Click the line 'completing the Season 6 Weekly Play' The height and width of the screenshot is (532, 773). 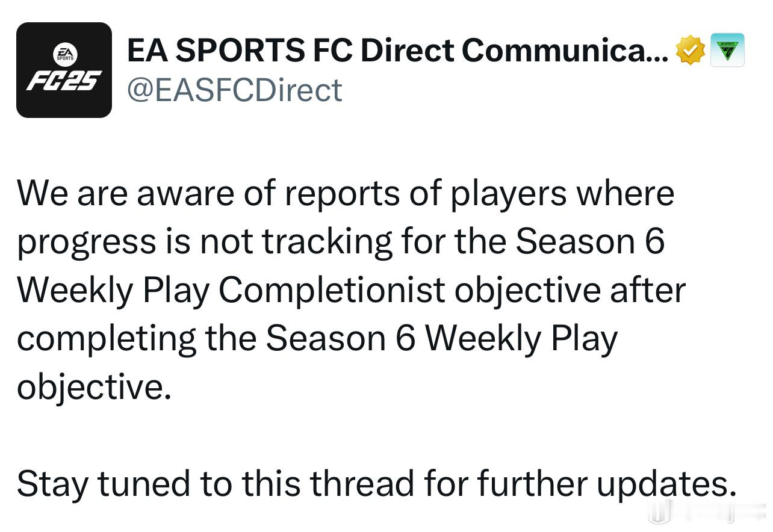click(317, 338)
